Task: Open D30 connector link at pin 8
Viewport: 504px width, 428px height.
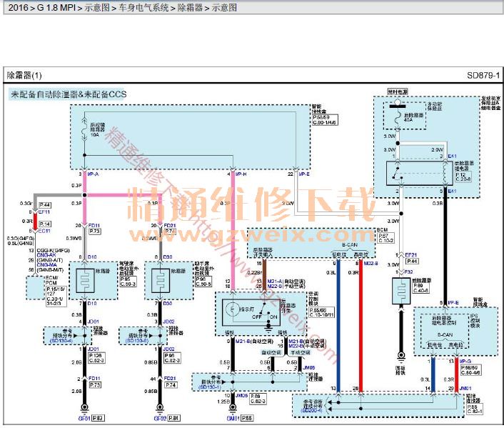Action: coord(168,257)
